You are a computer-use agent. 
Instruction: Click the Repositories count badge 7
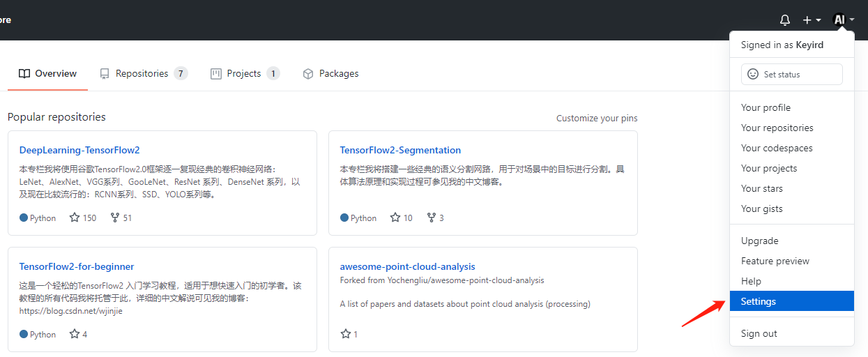[181, 73]
